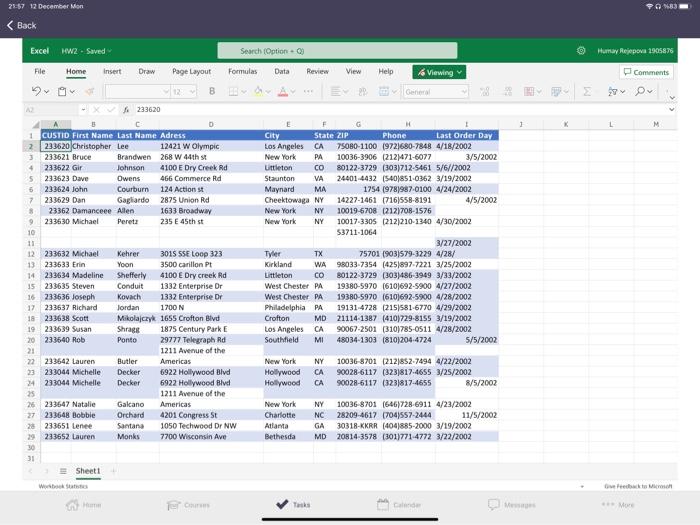
Task: Select the Format Painter icon
Action: 90,92
